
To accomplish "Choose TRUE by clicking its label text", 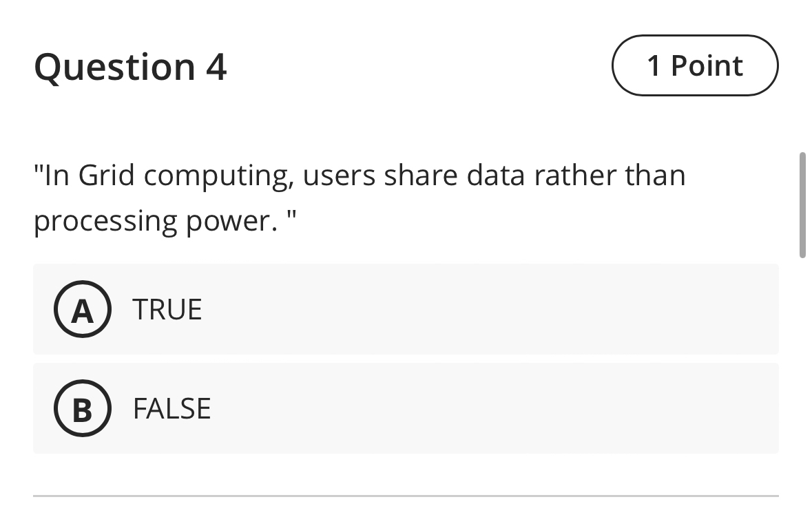I will (167, 309).
